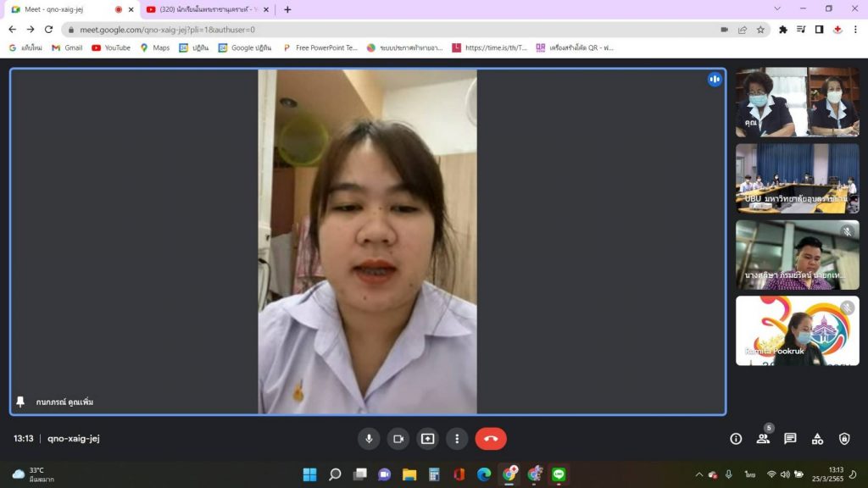
Task: Open the Chrome tab search dropdown
Action: (x=777, y=8)
